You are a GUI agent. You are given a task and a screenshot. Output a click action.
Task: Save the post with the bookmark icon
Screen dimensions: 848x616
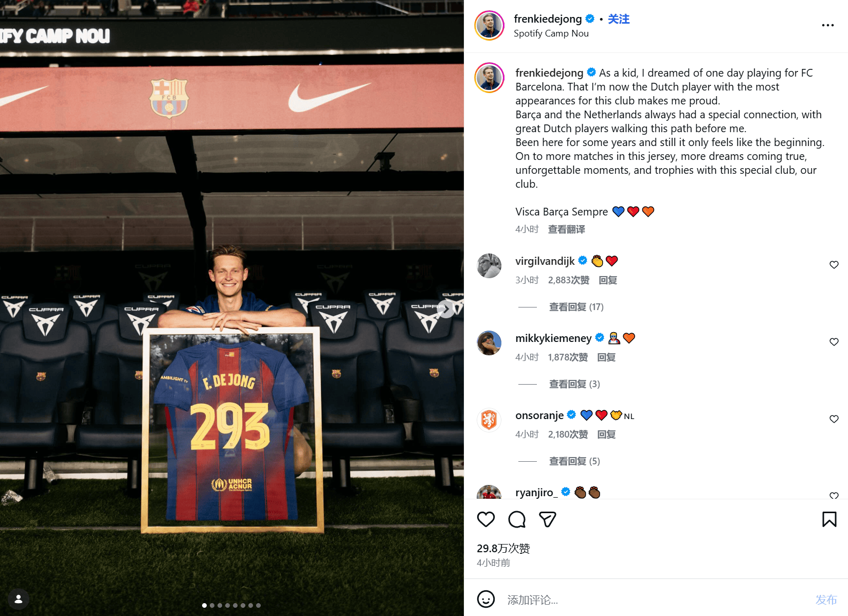(829, 519)
